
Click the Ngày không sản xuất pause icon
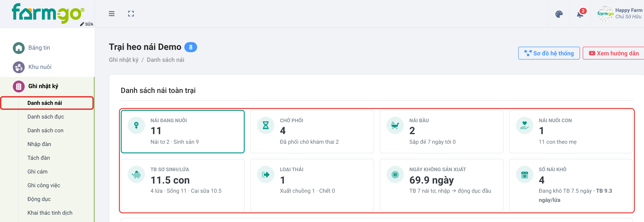[395, 174]
